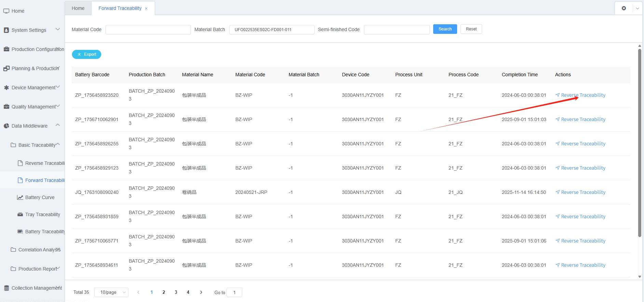The width and height of the screenshot is (644, 302).
Task: Click the Forward Traceability document icon in sidebar
Action: point(20,180)
